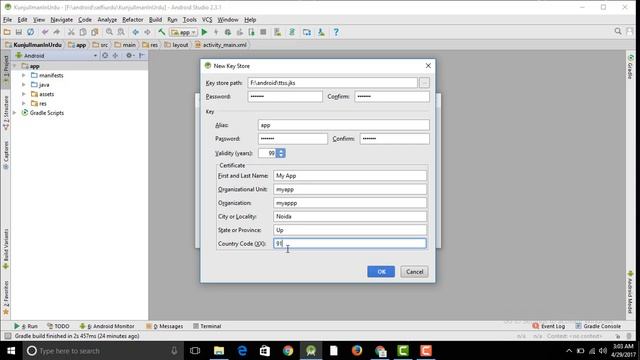Open the Messages tool window
Viewport: 640px width, 360px height.
click(x=164, y=326)
